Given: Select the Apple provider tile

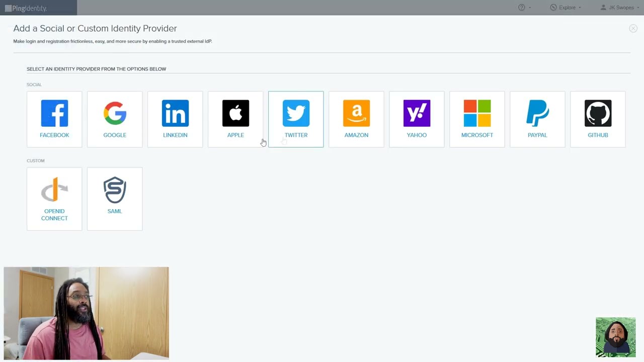Looking at the screenshot, I should (235, 119).
